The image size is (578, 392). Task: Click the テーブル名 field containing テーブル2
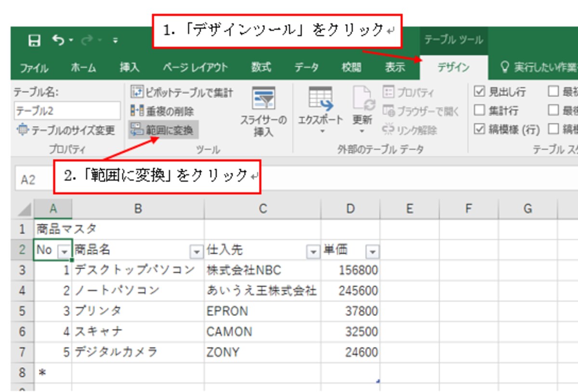point(67,110)
